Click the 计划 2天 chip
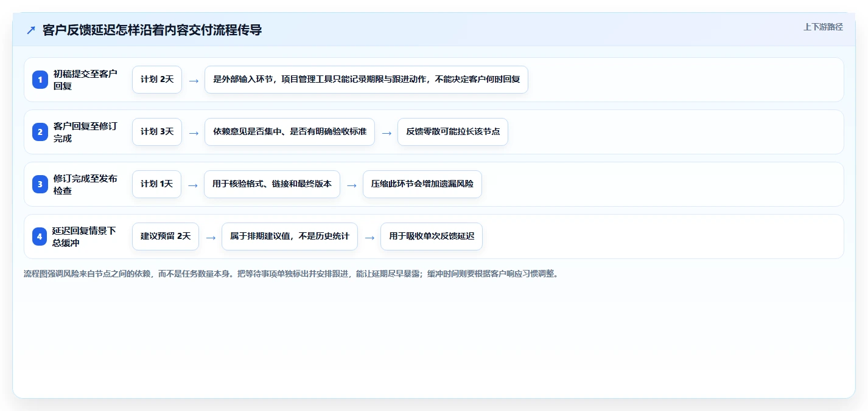Image resolution: width=868 pixels, height=411 pixels. coord(157,80)
